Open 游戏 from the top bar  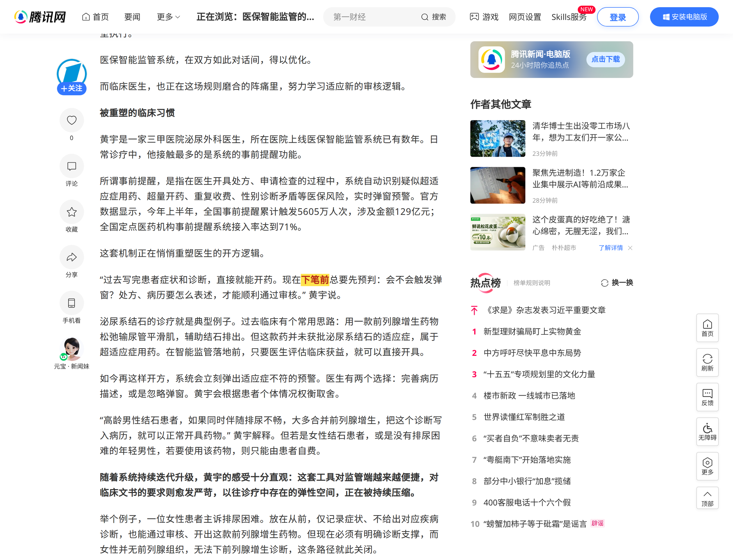(484, 17)
